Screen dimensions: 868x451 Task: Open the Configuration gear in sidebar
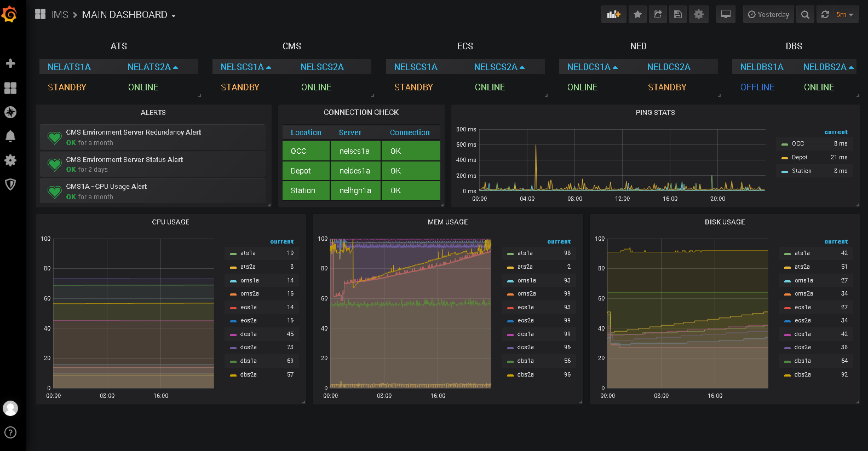point(10,160)
